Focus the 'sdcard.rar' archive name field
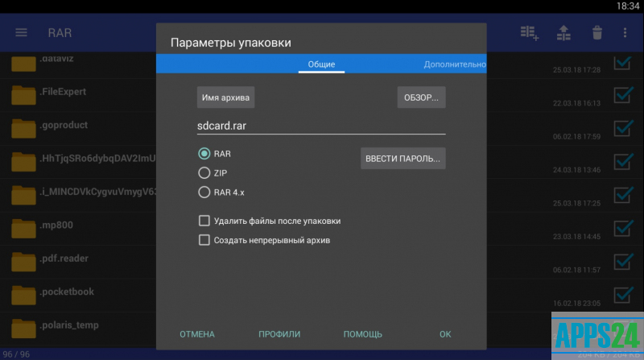Viewport: 644px width, 360px height. (321, 126)
